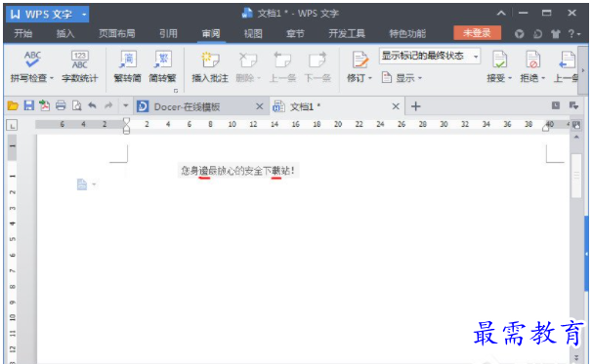Click the vertical scrollbar thumb

click(576, 176)
